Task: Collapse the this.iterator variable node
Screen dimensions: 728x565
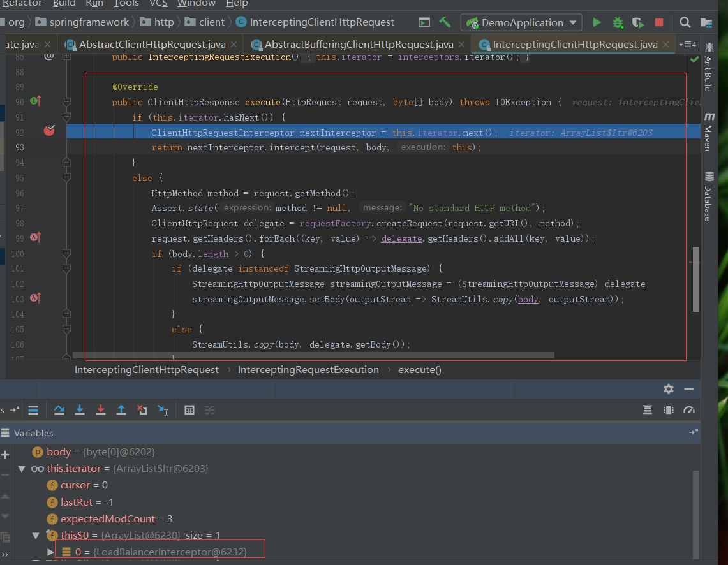Action: coord(22,469)
